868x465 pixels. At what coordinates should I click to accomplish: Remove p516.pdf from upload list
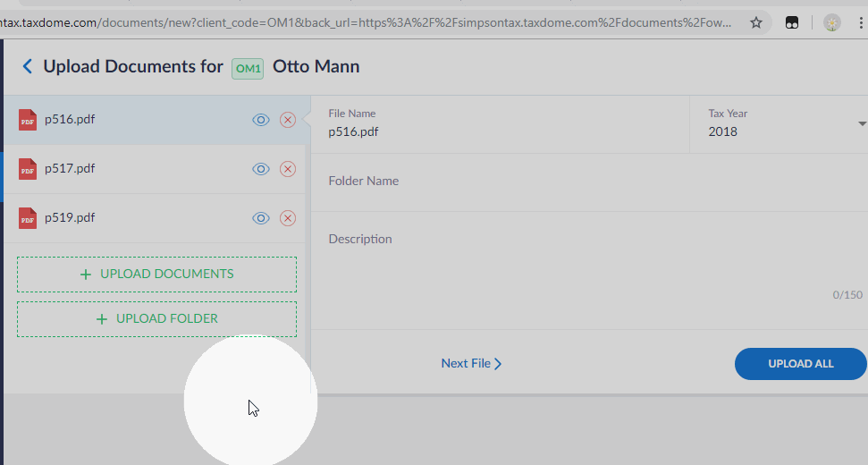coord(287,120)
